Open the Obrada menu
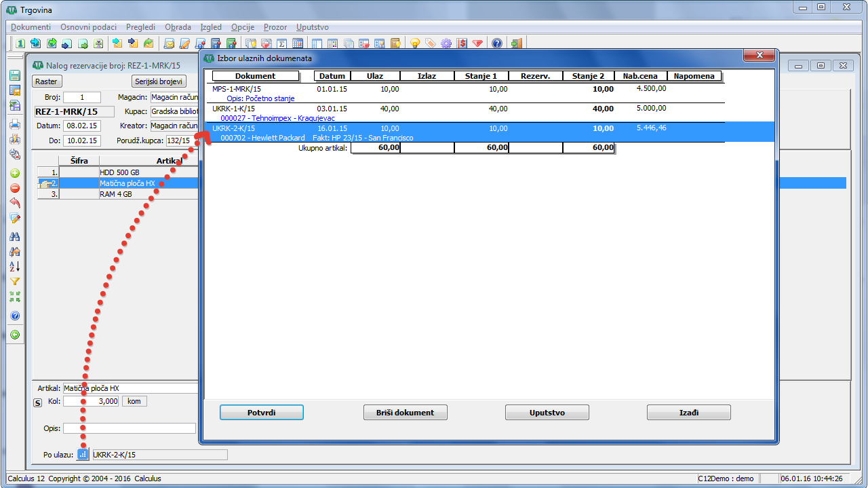 178,27
